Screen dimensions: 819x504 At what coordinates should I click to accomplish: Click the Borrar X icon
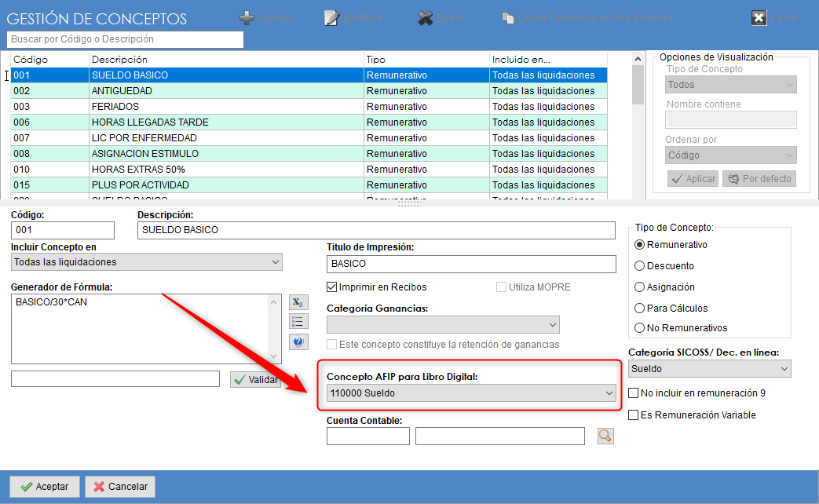pos(425,18)
